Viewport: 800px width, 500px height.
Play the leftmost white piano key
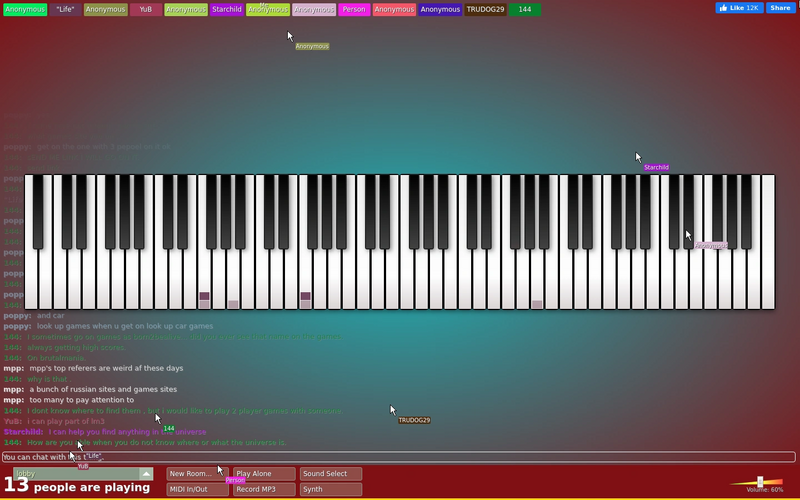click(x=31, y=278)
